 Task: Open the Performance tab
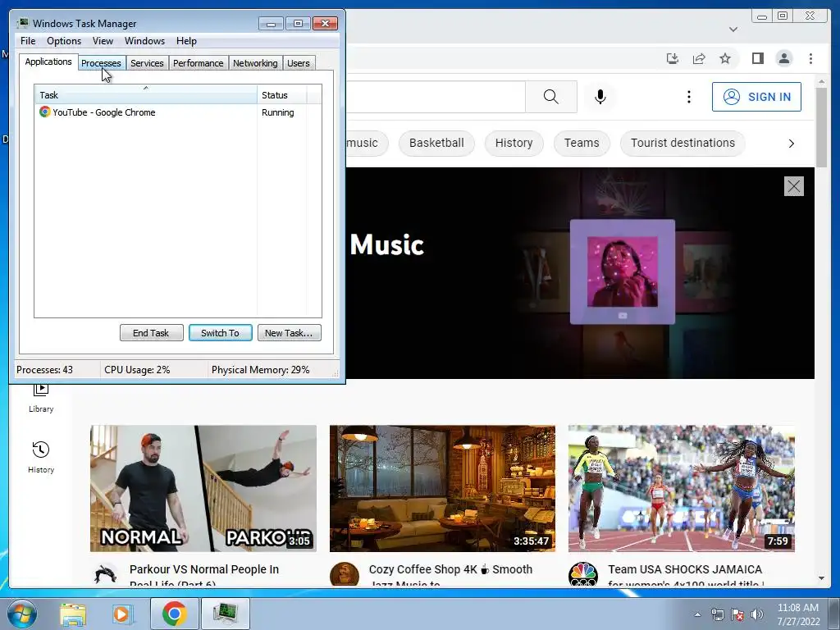[x=198, y=63]
